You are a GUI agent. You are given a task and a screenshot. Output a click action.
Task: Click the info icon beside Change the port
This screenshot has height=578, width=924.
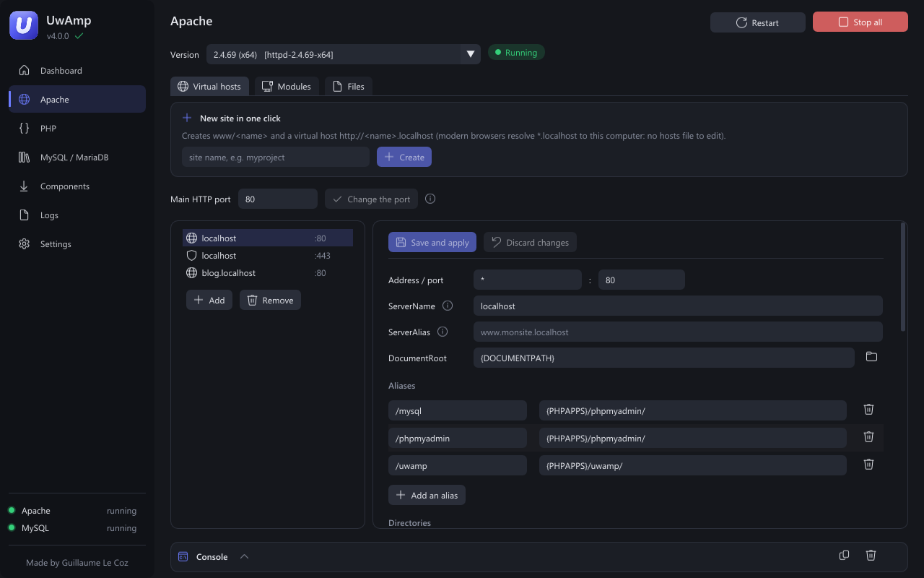(430, 199)
